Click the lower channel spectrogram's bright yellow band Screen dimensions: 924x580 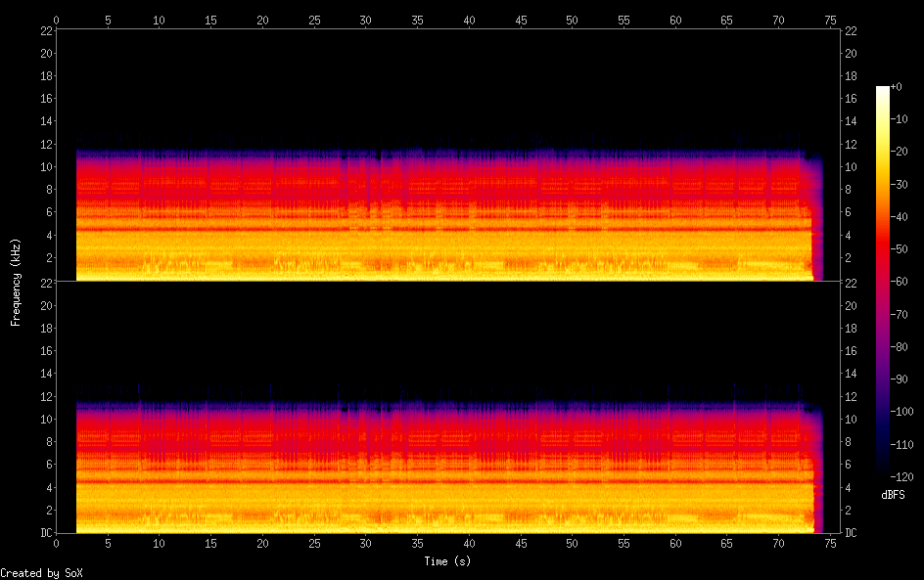(440, 499)
